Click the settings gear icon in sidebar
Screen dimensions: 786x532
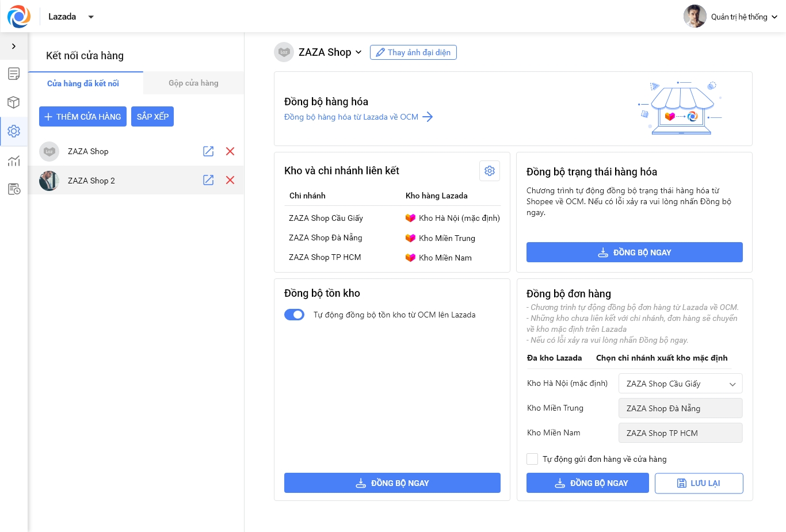(14, 131)
